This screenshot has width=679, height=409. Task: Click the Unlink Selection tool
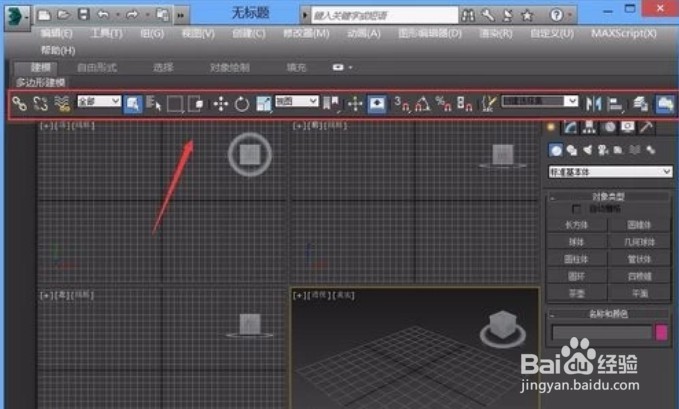[x=40, y=104]
